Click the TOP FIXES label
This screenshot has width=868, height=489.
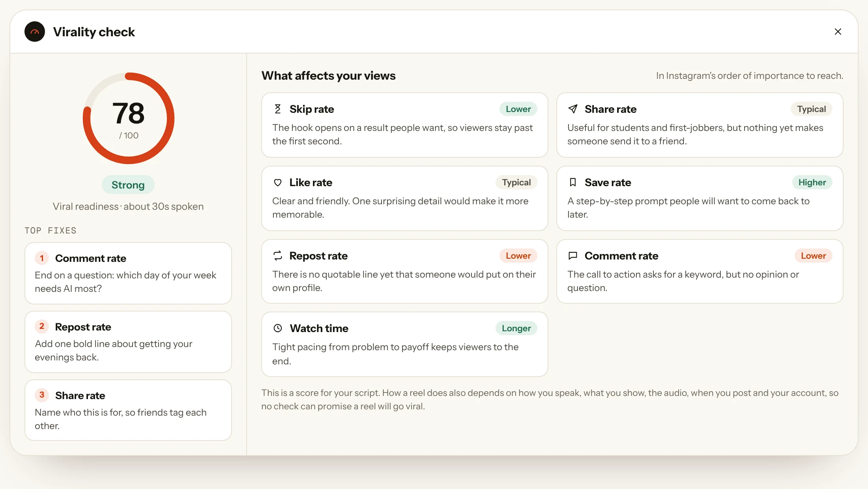point(51,230)
